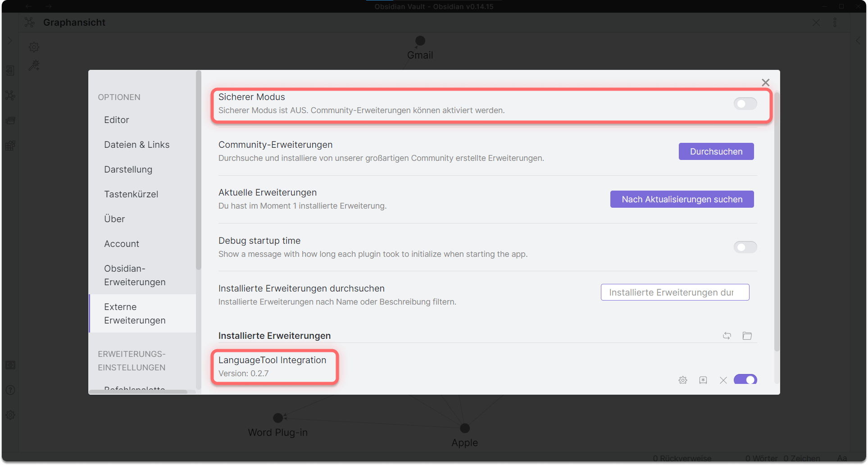Open the Editor settings section
This screenshot has height=465, width=868.
(x=117, y=120)
